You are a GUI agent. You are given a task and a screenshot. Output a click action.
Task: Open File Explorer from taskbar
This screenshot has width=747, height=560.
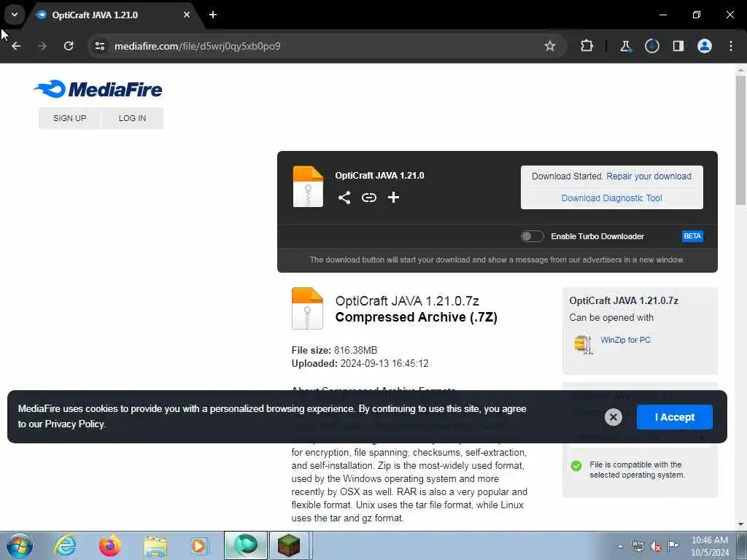pos(155,545)
